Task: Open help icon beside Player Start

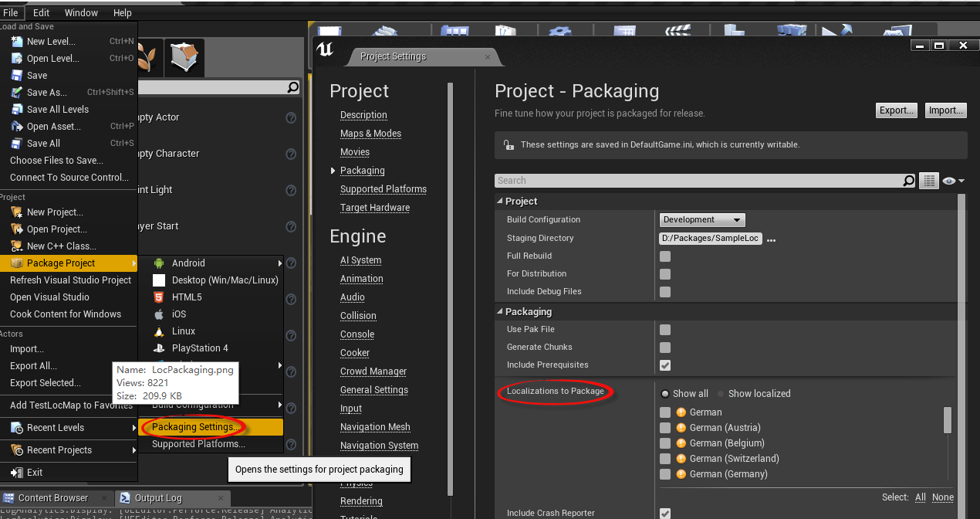Action: 291,226
